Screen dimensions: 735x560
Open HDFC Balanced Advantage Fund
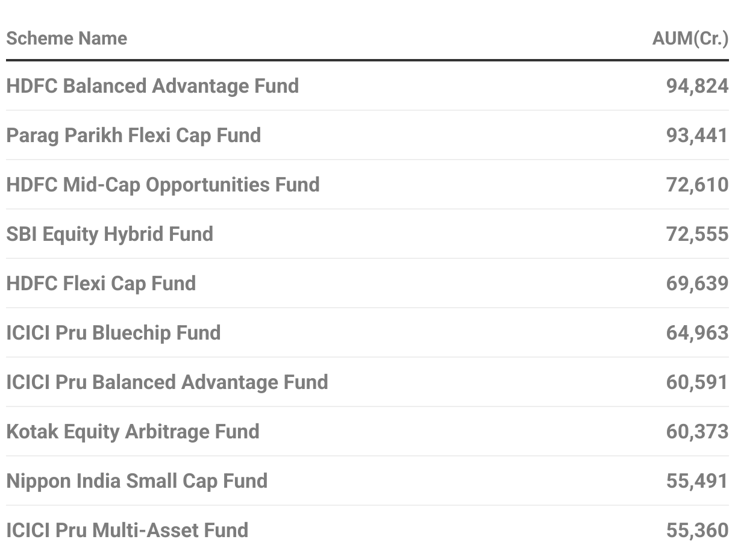click(x=152, y=86)
